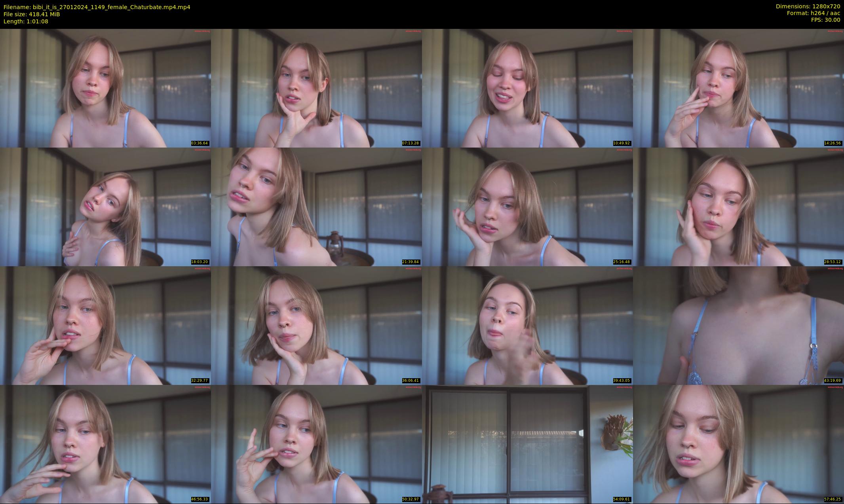844x504 pixels.
Task: Open the thumbnail stamped 50:32.97
Action: point(316,444)
